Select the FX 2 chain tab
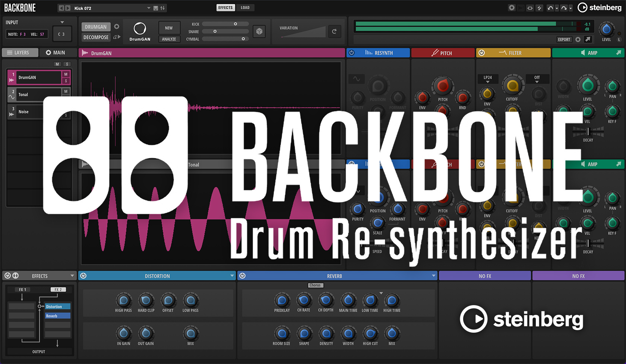Viewport: 626px width, 364px height. click(x=58, y=289)
